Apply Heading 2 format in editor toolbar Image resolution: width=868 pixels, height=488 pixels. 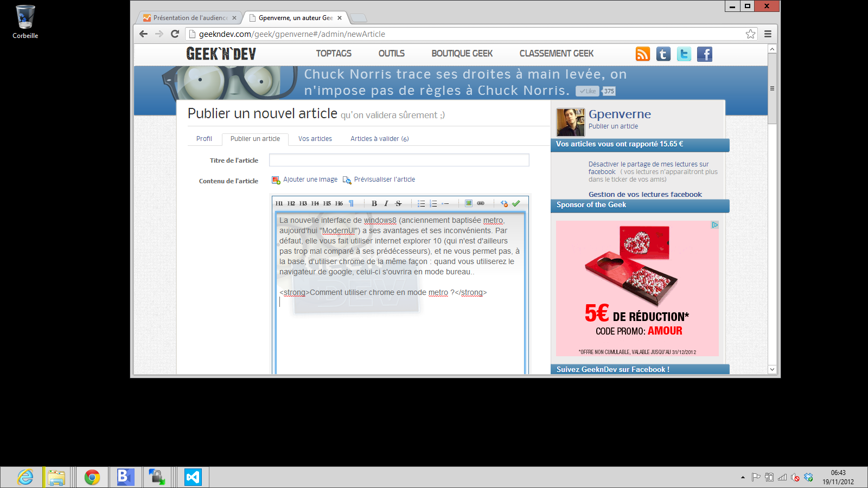tap(291, 203)
